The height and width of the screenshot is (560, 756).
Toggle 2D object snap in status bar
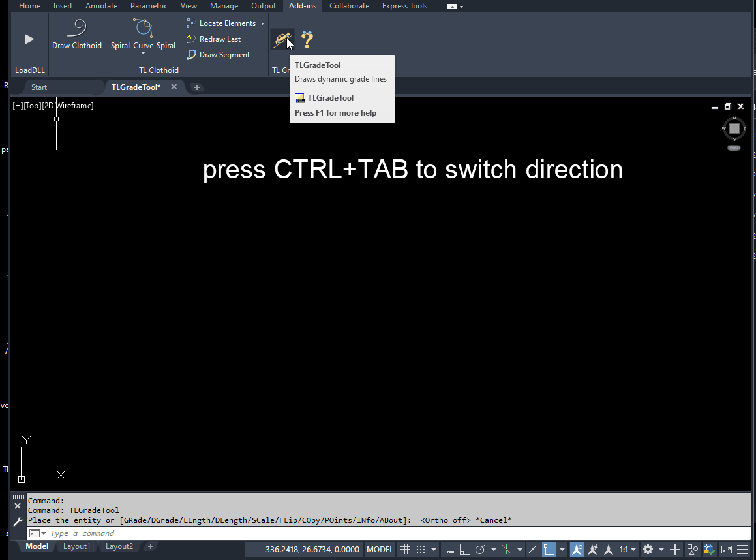click(x=549, y=550)
